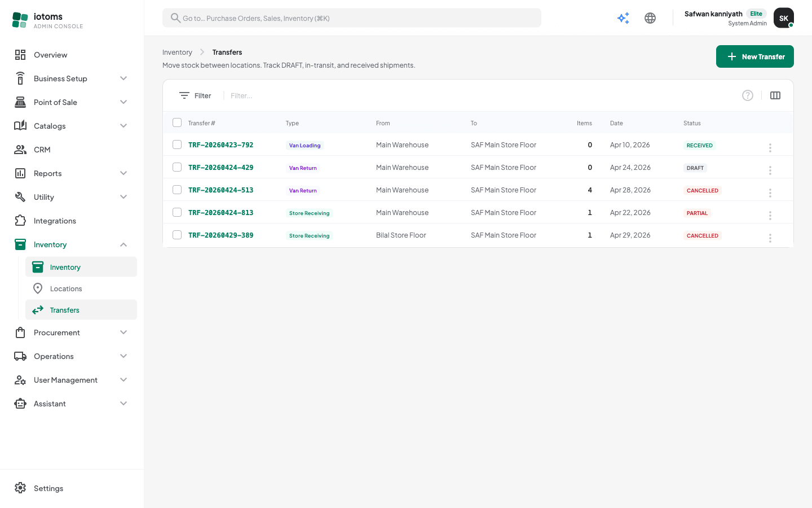Image resolution: width=812 pixels, height=508 pixels.
Task: Toggle the select-all checkbox in table header
Action: pyautogui.click(x=177, y=122)
